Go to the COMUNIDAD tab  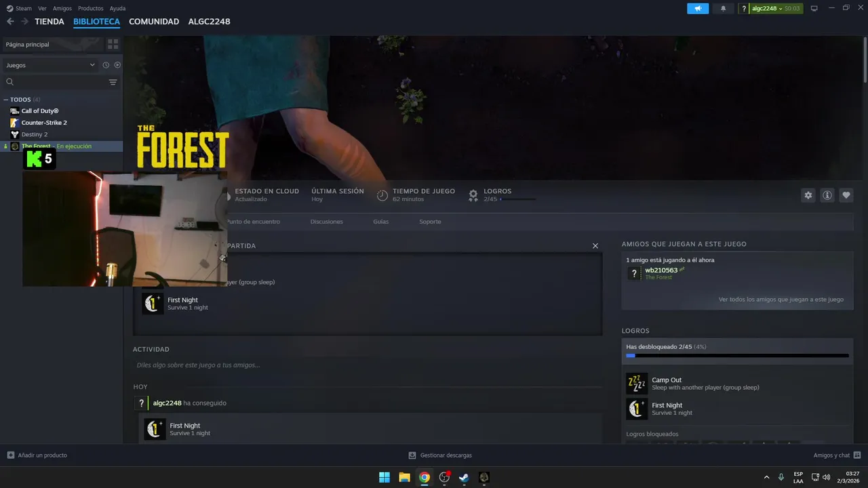pos(154,22)
